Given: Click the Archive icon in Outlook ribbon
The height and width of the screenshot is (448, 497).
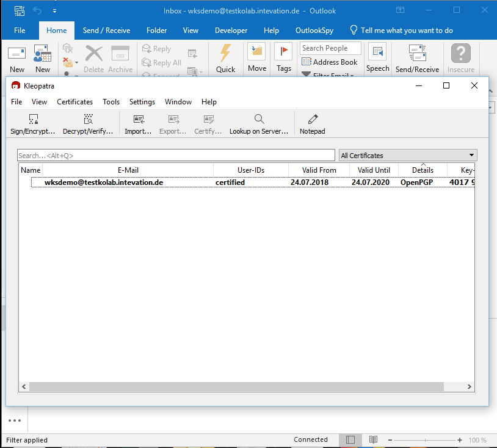Looking at the screenshot, I should pyautogui.click(x=120, y=53).
